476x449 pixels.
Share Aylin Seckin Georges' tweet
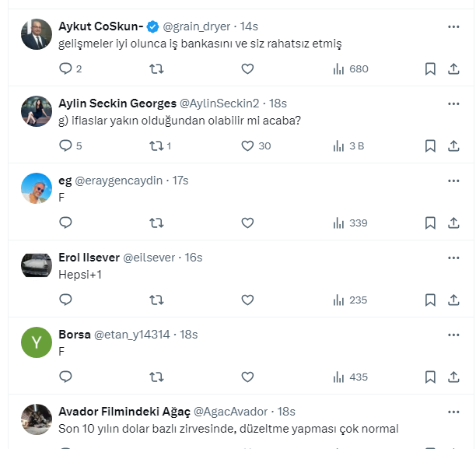[x=453, y=146]
